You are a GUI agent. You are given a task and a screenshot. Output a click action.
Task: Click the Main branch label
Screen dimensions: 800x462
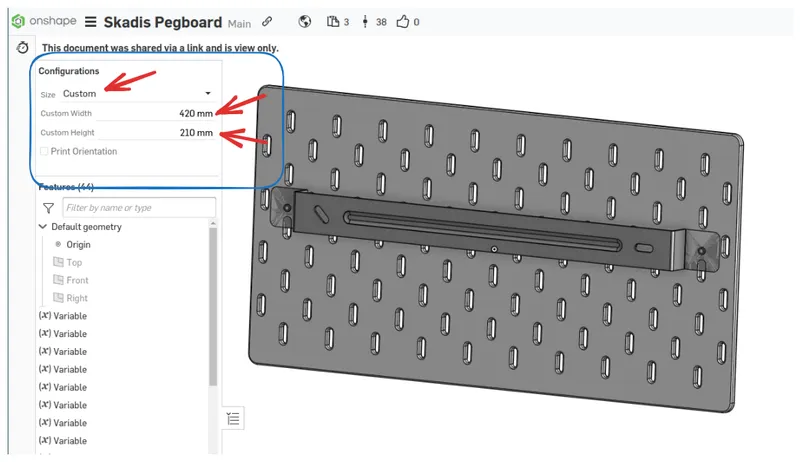(x=239, y=23)
